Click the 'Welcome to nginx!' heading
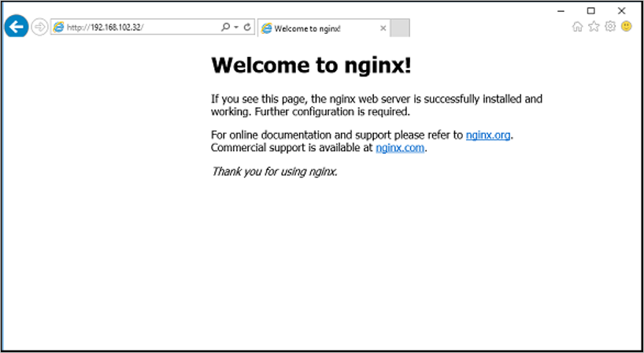 click(x=311, y=65)
